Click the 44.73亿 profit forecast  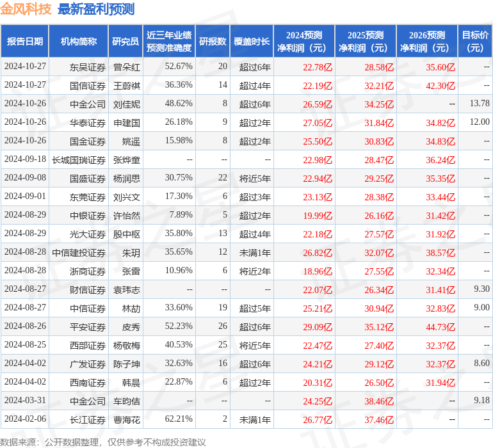coord(440,327)
